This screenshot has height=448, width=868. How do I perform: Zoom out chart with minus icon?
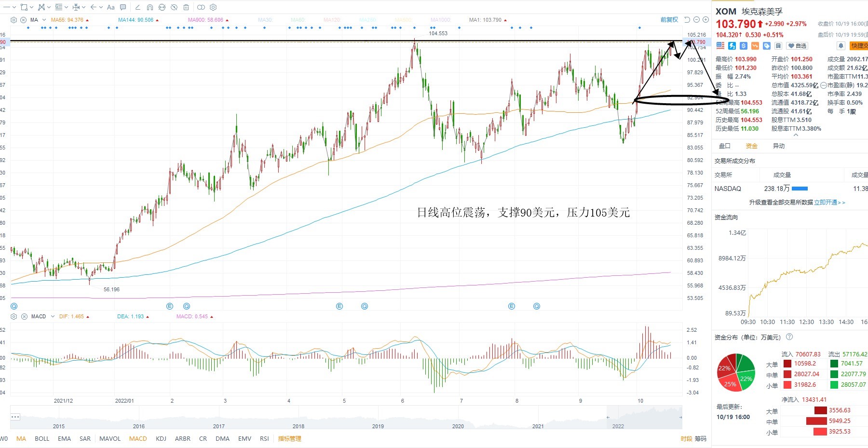(696, 20)
